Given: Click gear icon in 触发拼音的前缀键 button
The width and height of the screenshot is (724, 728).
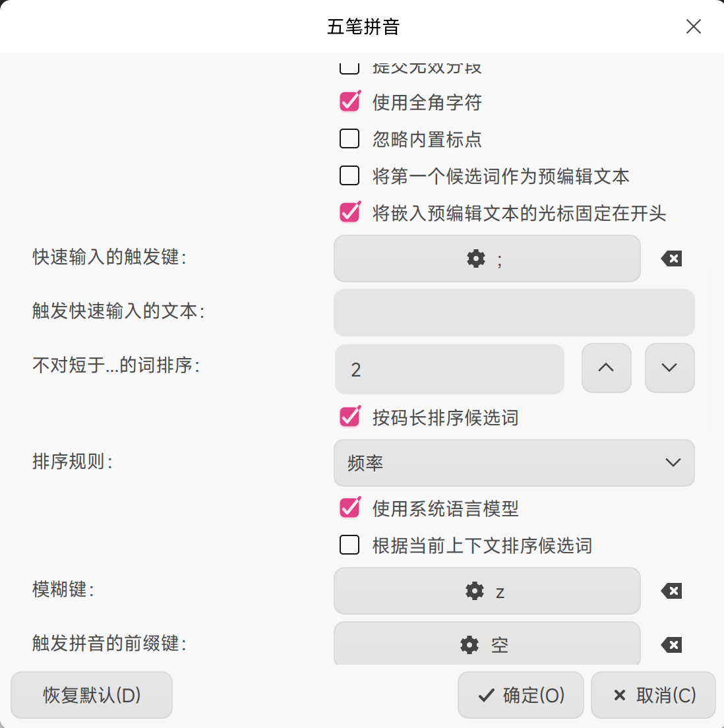Looking at the screenshot, I should pos(469,645).
